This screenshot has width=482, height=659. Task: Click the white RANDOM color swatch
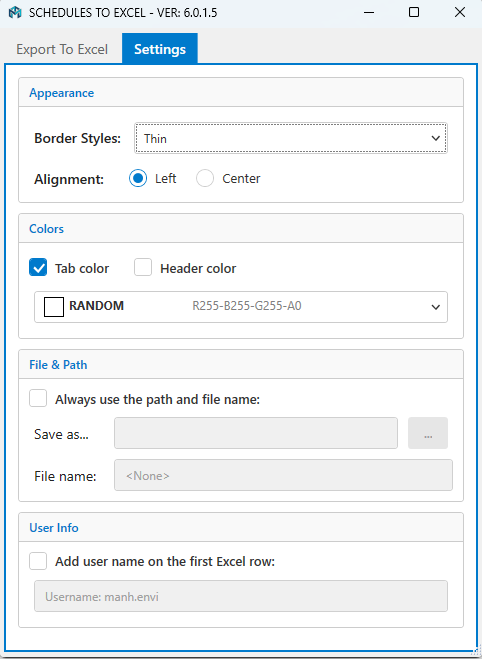pyautogui.click(x=54, y=307)
